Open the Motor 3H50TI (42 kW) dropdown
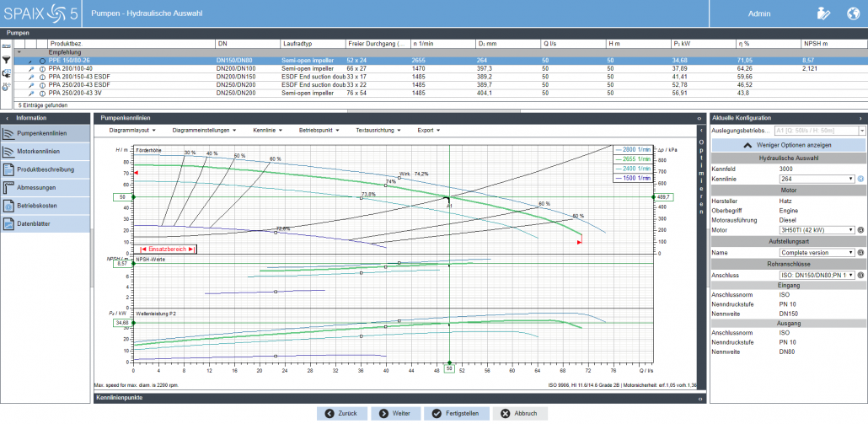The image size is (868, 424). (x=817, y=230)
